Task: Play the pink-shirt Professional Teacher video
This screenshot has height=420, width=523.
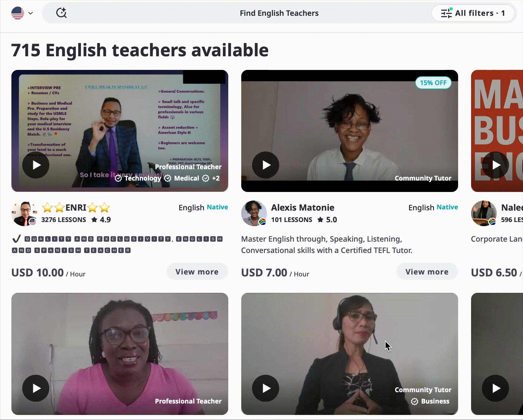Action: click(36, 388)
